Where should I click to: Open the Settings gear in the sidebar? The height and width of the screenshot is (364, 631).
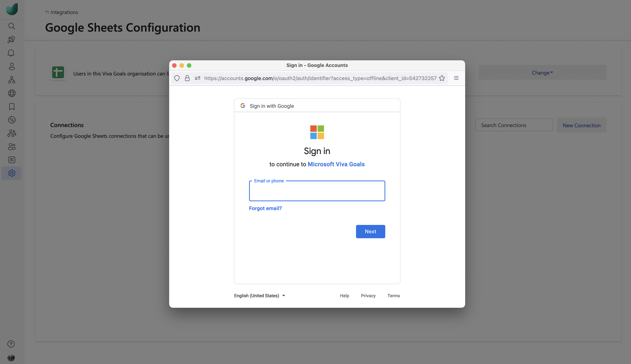pyautogui.click(x=11, y=173)
